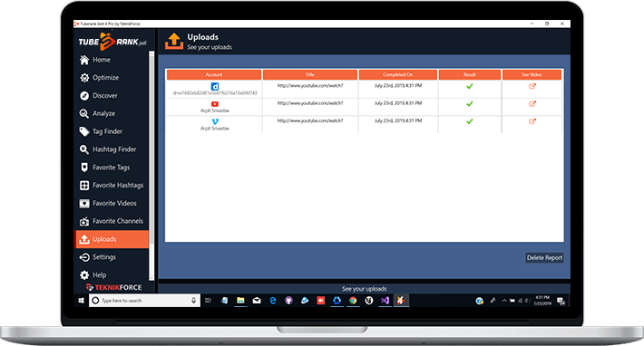This screenshot has height=346, width=644.
Task: Open video link for Vimeo upload row
Action: (532, 121)
